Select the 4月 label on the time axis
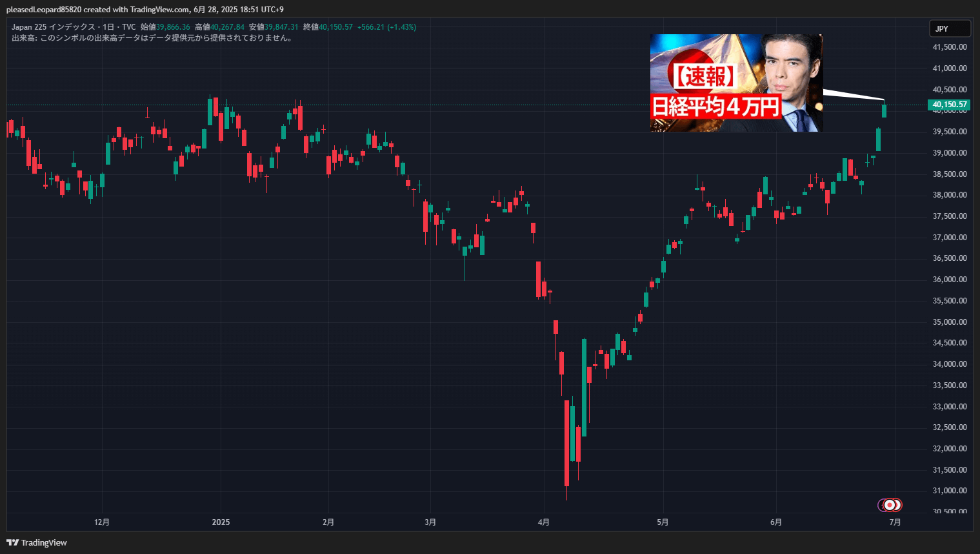980x554 pixels. [544, 522]
